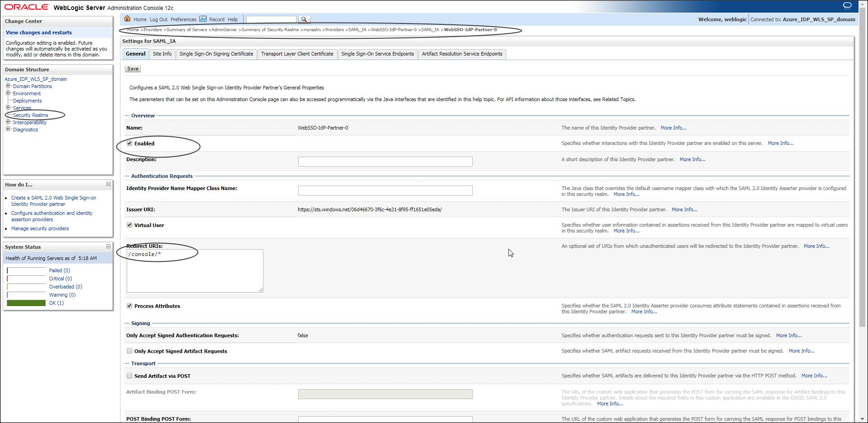The image size is (868, 423).
Task: Click the Issuer URI sts.windows.net value
Action: pos(369,209)
